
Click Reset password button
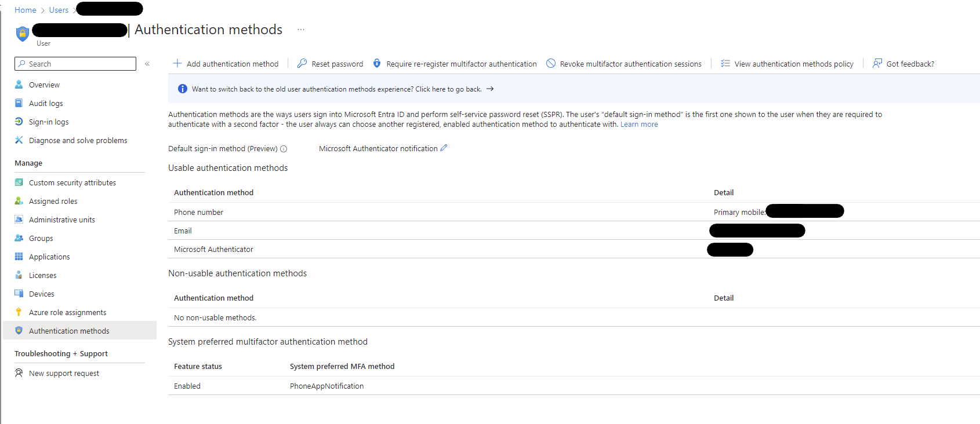pos(330,64)
